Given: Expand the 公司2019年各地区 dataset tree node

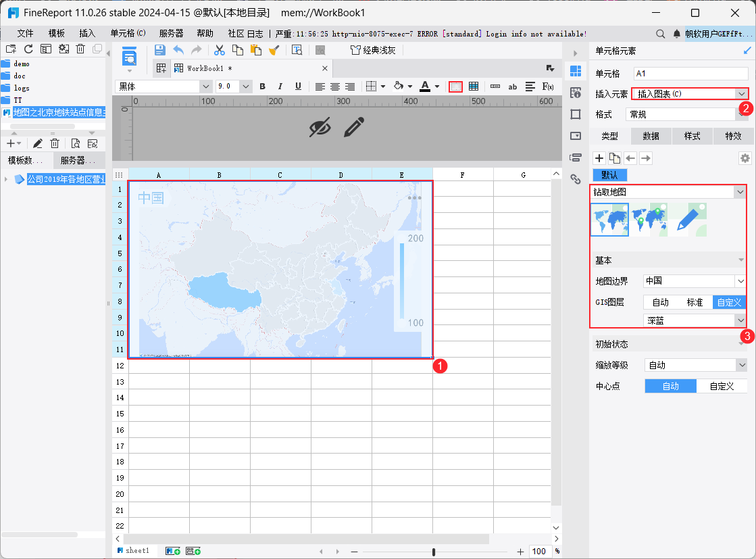Looking at the screenshot, I should coord(6,179).
